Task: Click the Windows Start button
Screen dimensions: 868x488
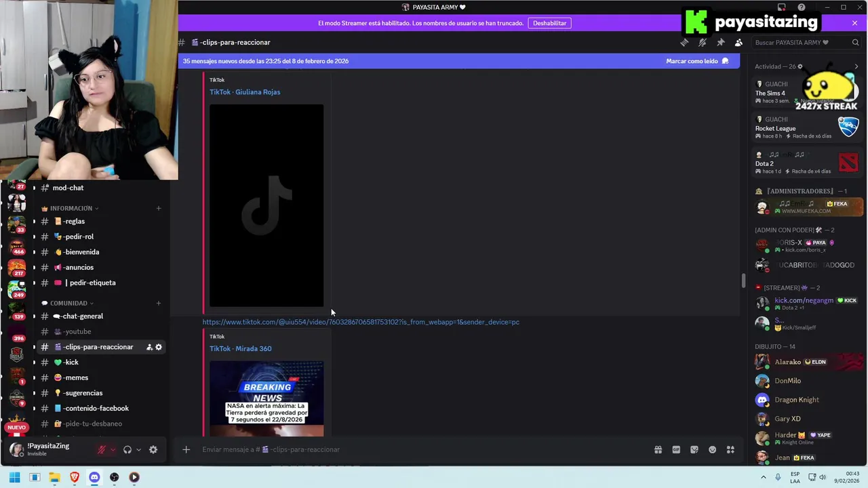Action: (14, 477)
